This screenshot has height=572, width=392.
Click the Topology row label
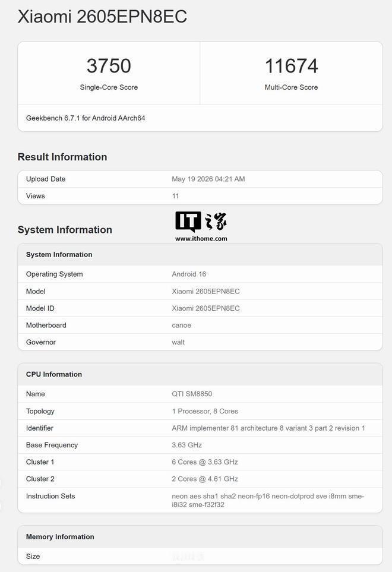tap(40, 411)
